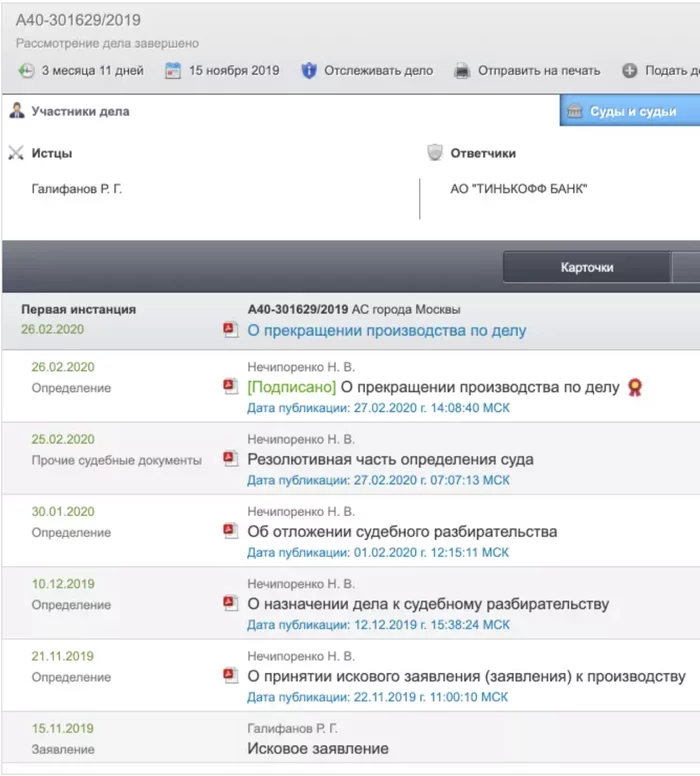Click plaintiff name Галифанов Р. Г.

pyautogui.click(x=78, y=188)
